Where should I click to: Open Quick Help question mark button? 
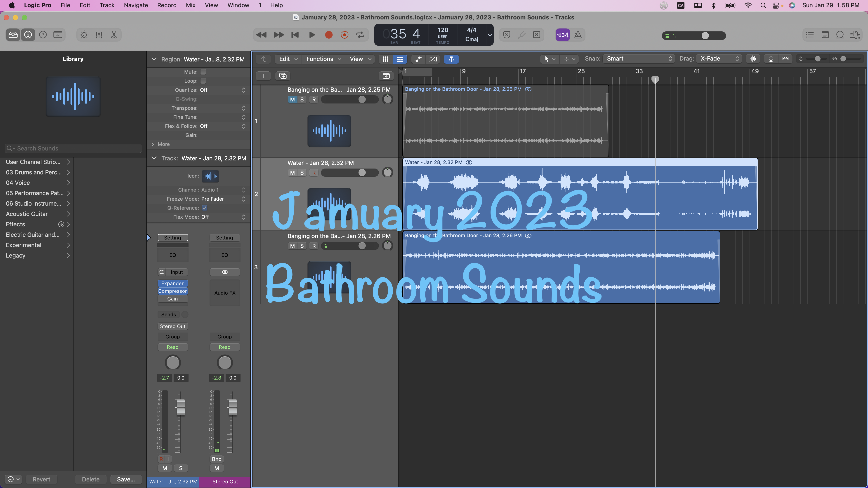(43, 35)
